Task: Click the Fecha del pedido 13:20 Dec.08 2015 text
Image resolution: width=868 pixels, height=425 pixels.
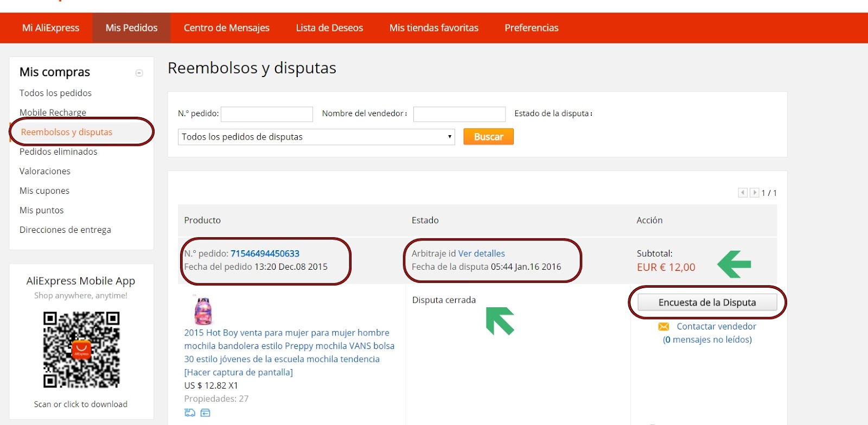Action: point(256,267)
